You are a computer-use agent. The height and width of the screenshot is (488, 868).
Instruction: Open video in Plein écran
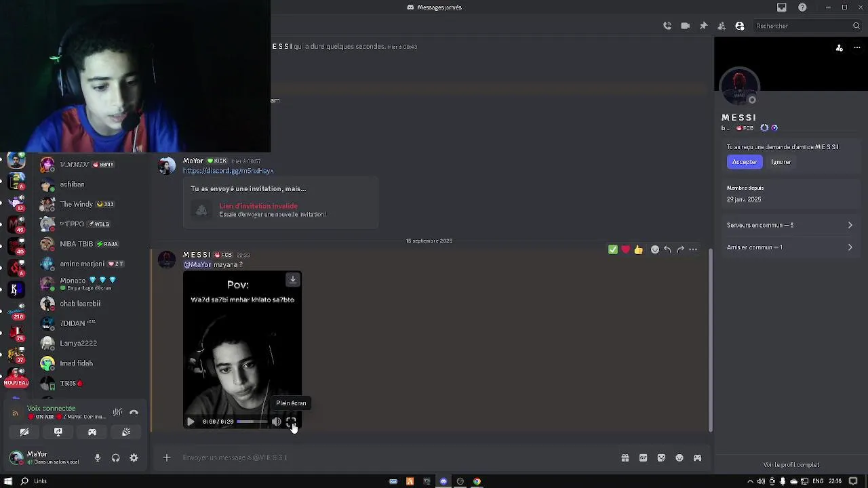coord(291,422)
